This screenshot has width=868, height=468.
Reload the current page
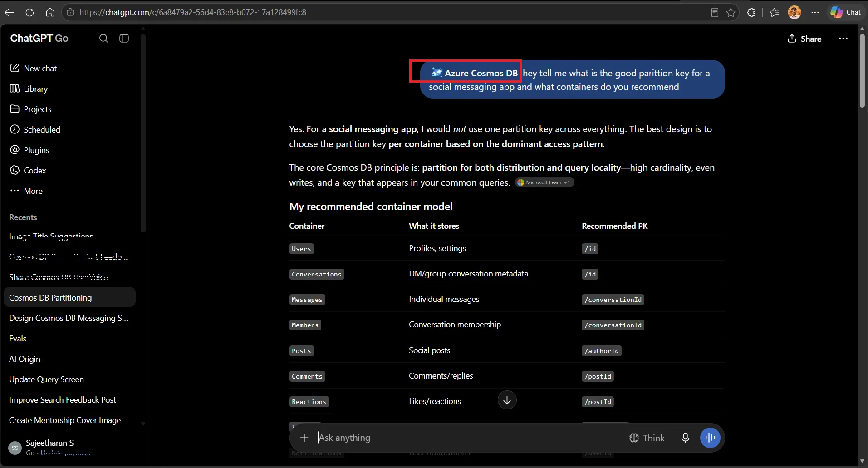(x=29, y=12)
